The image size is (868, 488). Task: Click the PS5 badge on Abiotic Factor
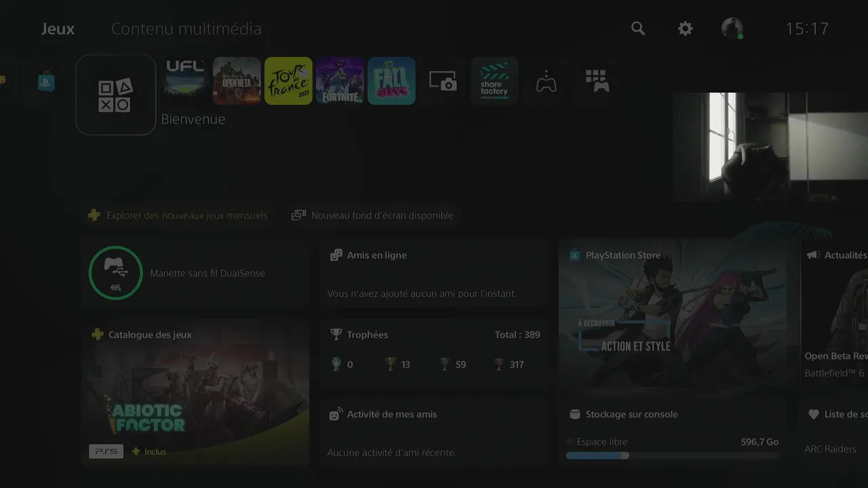pyautogui.click(x=106, y=451)
